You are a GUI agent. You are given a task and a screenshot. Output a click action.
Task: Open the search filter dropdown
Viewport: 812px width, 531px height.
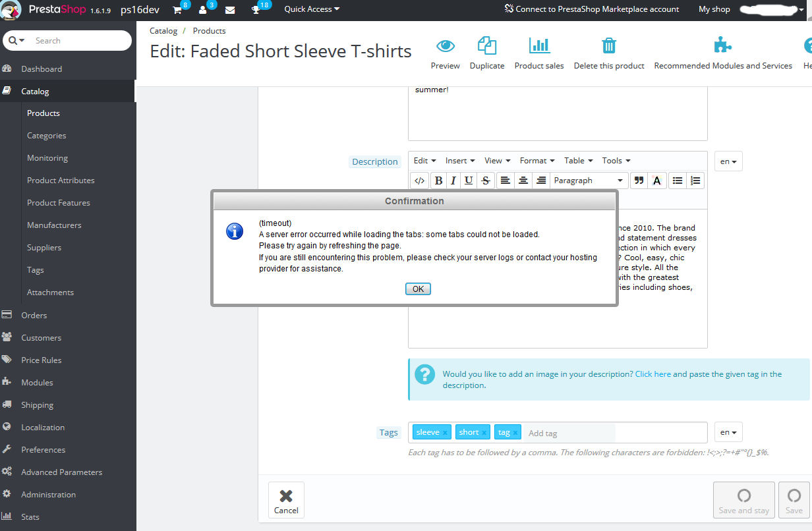16,40
